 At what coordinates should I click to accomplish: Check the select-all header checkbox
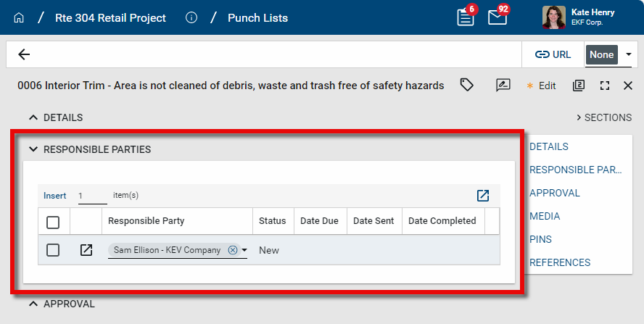pos(53,222)
